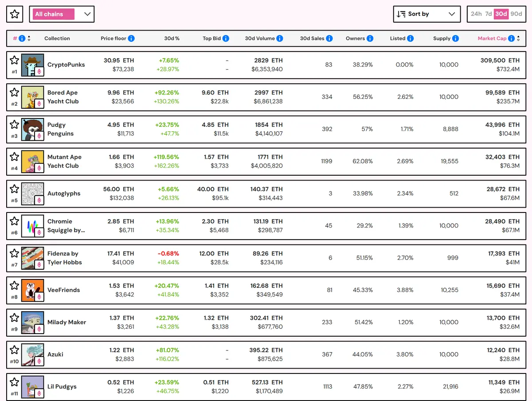
Task: Open the Autoglyphs thumbnail
Action: pyautogui.click(x=32, y=193)
